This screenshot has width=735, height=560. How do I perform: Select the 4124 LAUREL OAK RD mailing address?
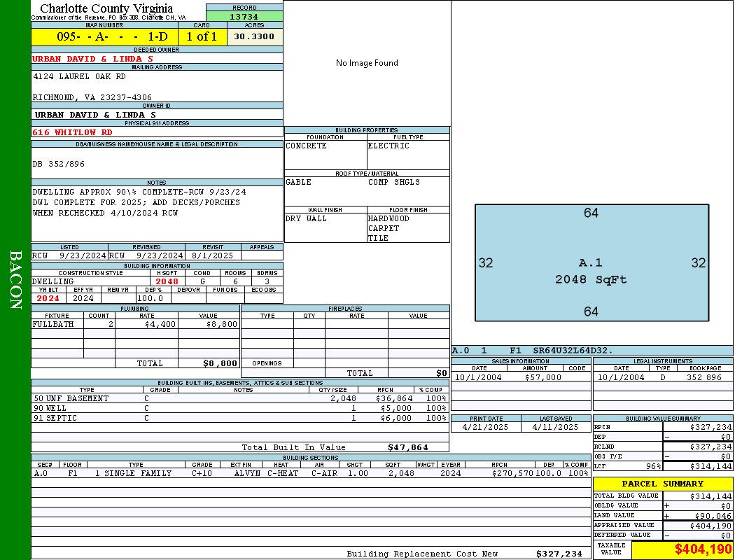[79, 76]
